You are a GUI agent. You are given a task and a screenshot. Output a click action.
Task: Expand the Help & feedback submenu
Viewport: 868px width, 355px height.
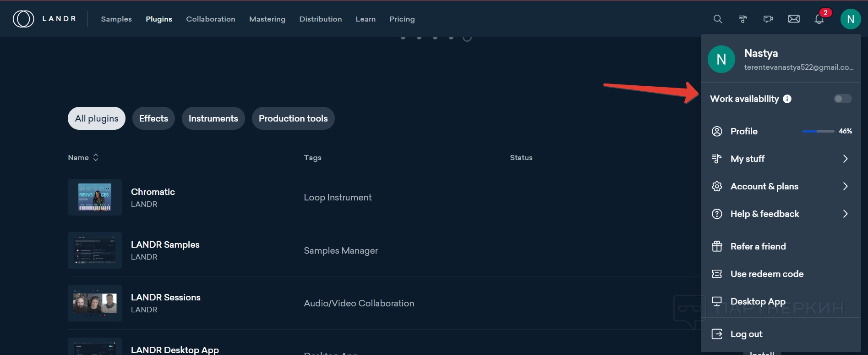[x=845, y=214]
